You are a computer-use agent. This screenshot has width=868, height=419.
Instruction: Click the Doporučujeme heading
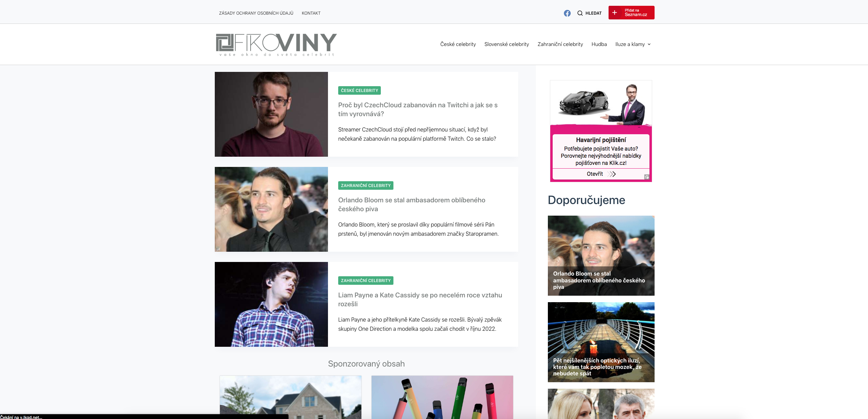coord(586,200)
